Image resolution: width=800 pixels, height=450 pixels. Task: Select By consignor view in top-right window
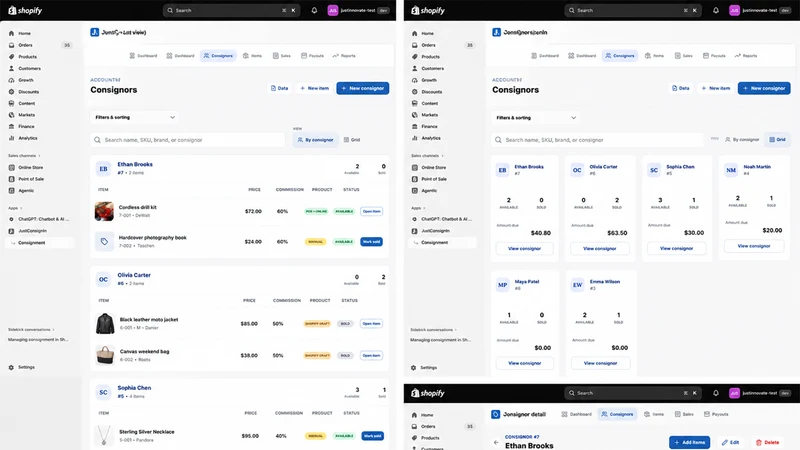(742, 140)
